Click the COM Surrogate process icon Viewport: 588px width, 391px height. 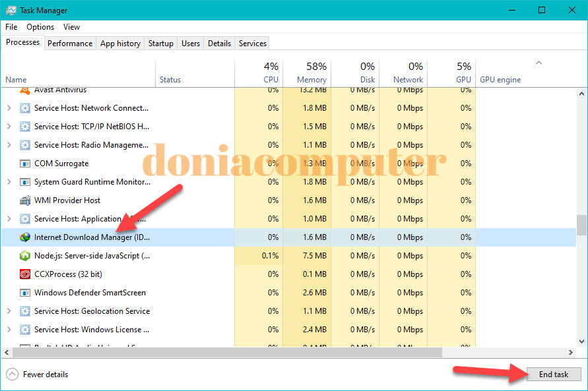(x=25, y=164)
